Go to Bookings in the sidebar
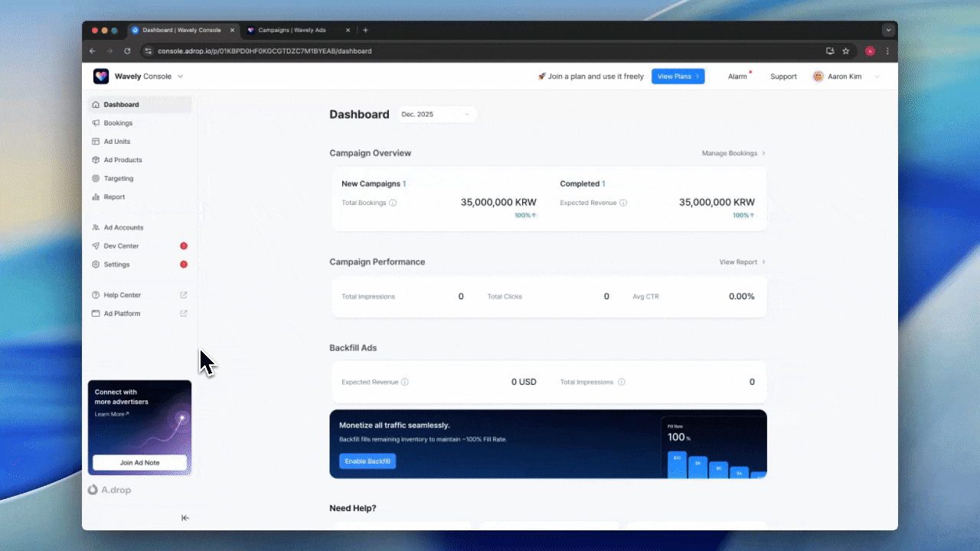This screenshot has height=551, width=980. [x=118, y=123]
